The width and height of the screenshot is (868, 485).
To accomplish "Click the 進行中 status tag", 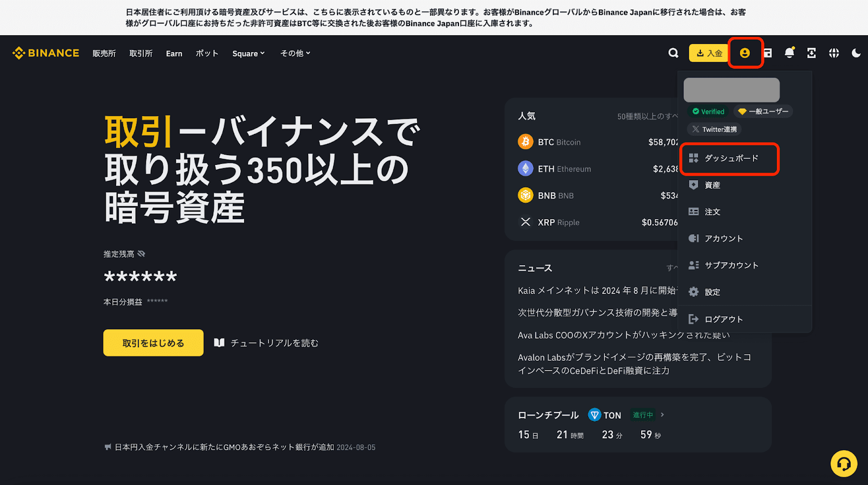I will tap(643, 414).
